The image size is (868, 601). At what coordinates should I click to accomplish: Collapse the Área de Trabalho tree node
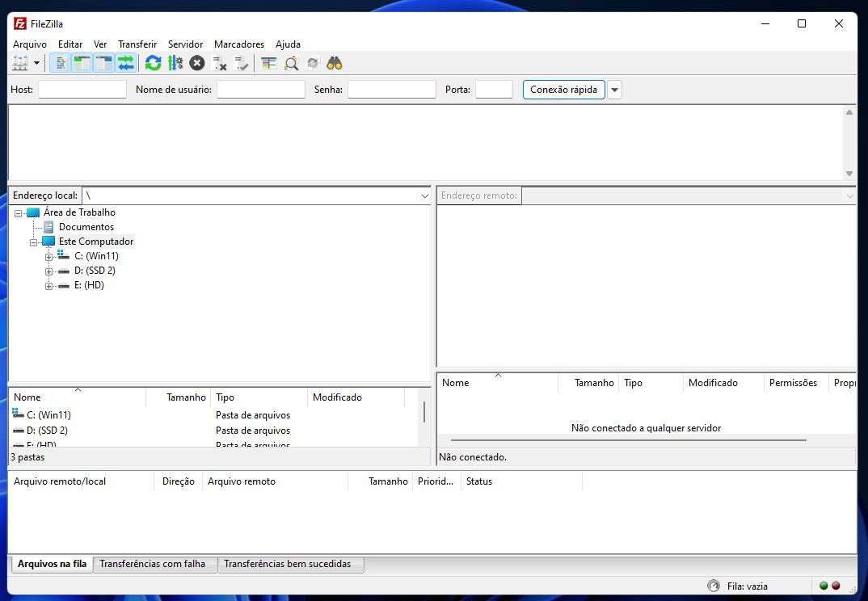[19, 213]
